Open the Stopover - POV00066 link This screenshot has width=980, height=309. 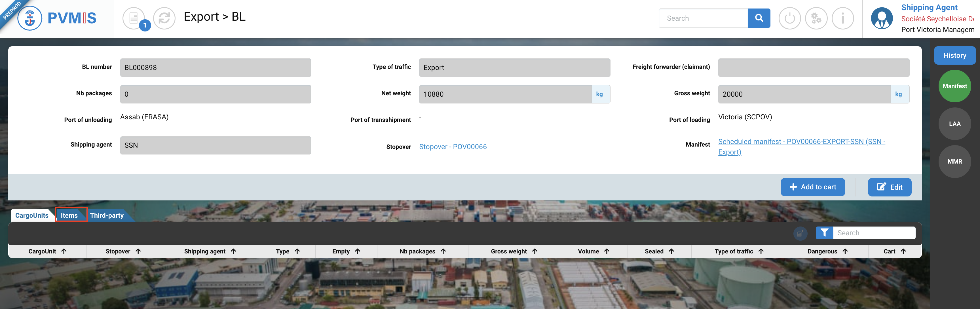pos(452,147)
